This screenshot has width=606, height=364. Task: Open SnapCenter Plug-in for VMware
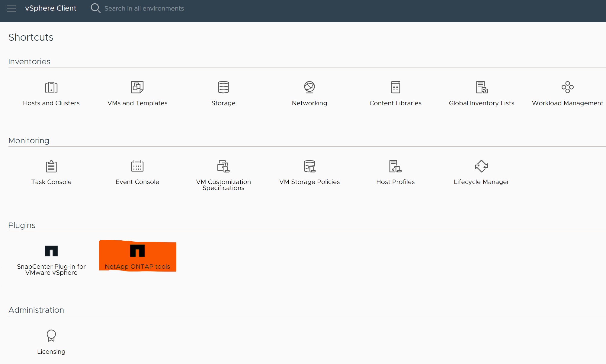pyautogui.click(x=51, y=258)
